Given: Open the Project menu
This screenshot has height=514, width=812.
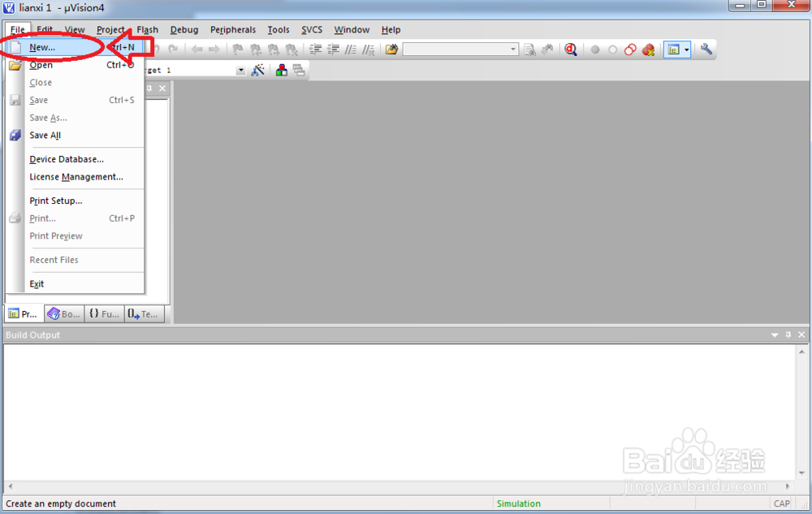Looking at the screenshot, I should [x=110, y=29].
